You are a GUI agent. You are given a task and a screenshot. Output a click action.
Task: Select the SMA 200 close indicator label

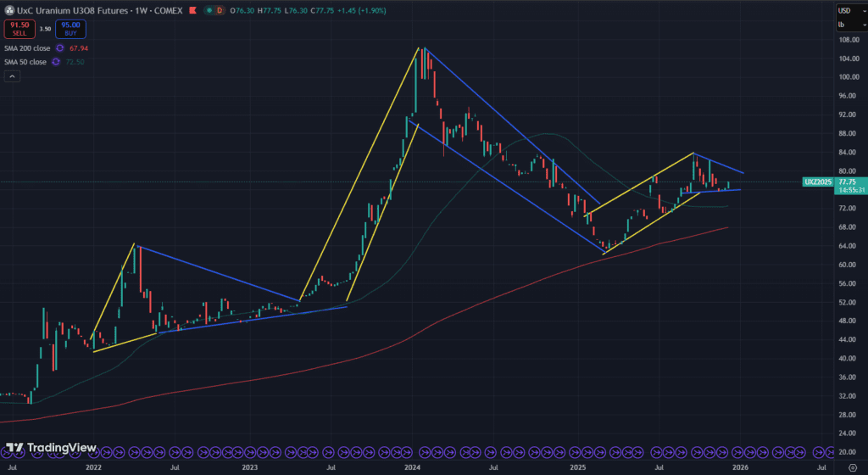click(27, 48)
